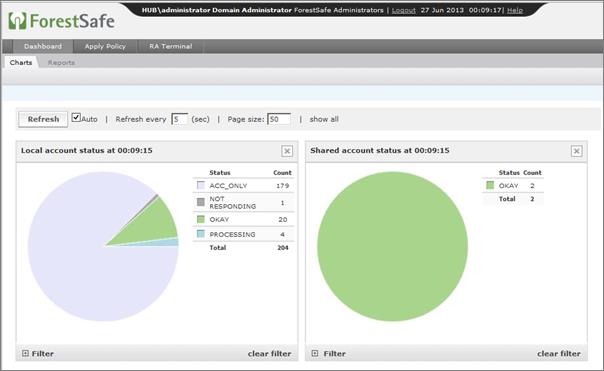Click the local OKAY count 20
The height and width of the screenshot is (371, 604).
tap(282, 220)
